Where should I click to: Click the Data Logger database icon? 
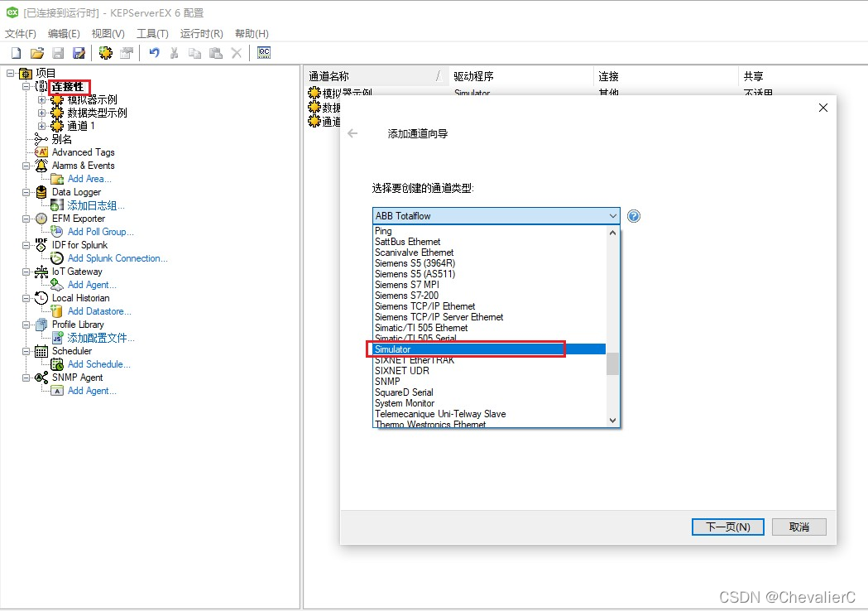coord(41,192)
